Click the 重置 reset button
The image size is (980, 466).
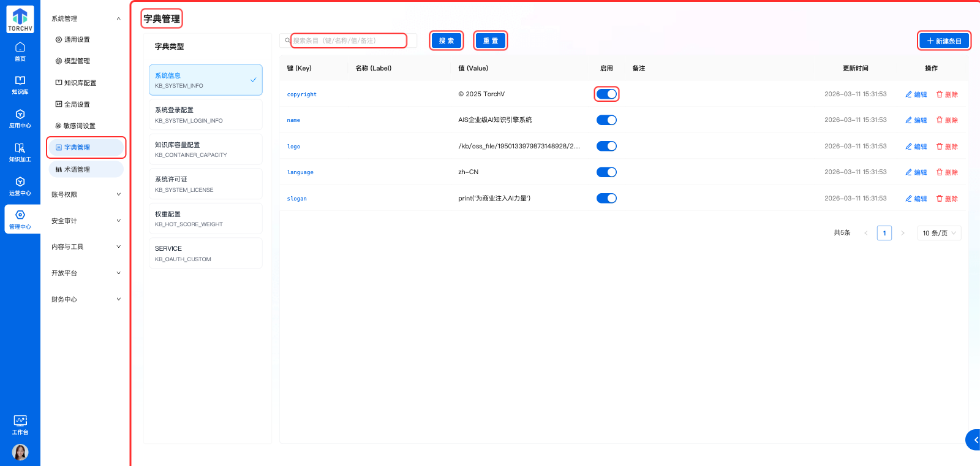[x=491, y=40]
